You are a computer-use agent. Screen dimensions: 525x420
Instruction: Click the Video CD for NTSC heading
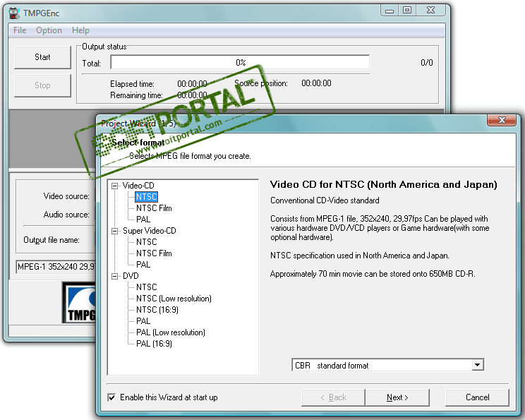384,184
